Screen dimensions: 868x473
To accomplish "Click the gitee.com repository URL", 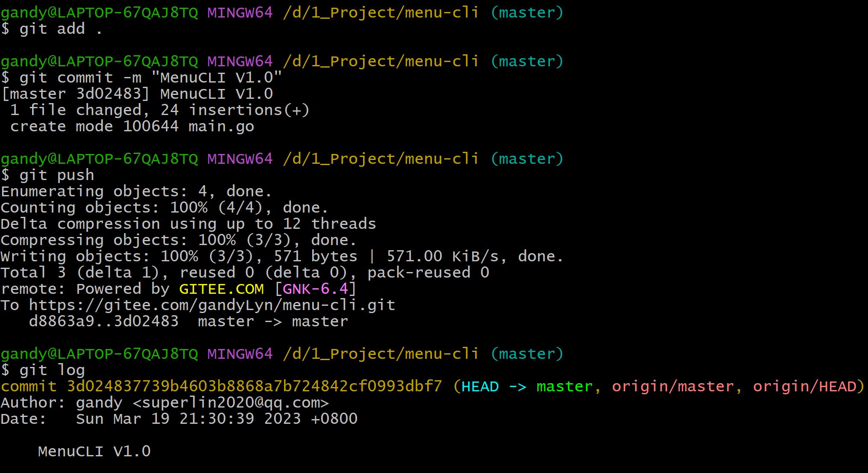I will pyautogui.click(x=212, y=305).
